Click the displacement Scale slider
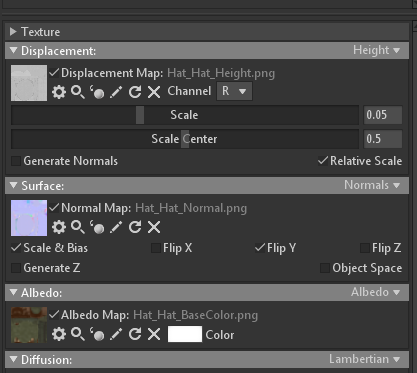Viewport: 417px width, 373px height. pos(185,115)
